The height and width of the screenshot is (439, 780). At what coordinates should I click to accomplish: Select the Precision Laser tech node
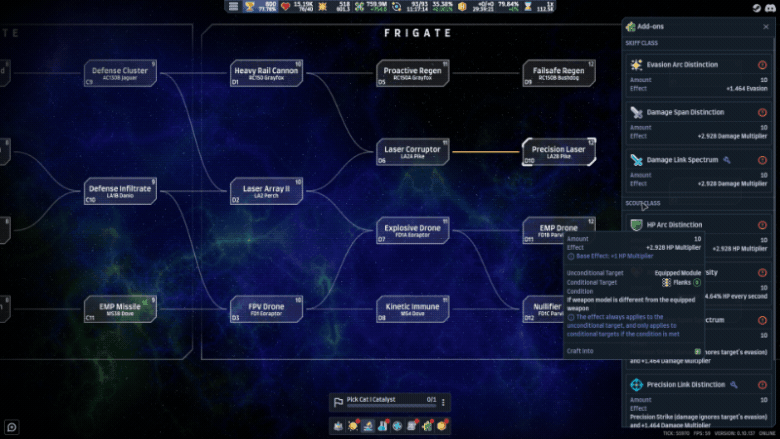click(x=559, y=152)
